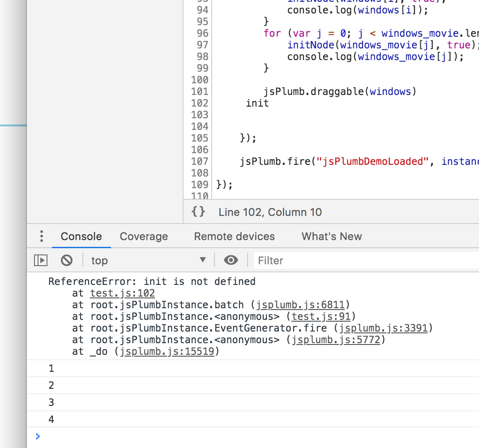Open the 'top' frame context dropdown
Viewport: 479px width, 448px height.
click(x=148, y=260)
